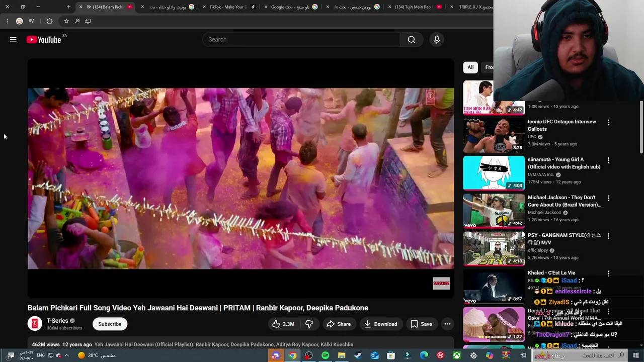Open options menu for siinamota video
This screenshot has height=362, width=644.
(608, 160)
